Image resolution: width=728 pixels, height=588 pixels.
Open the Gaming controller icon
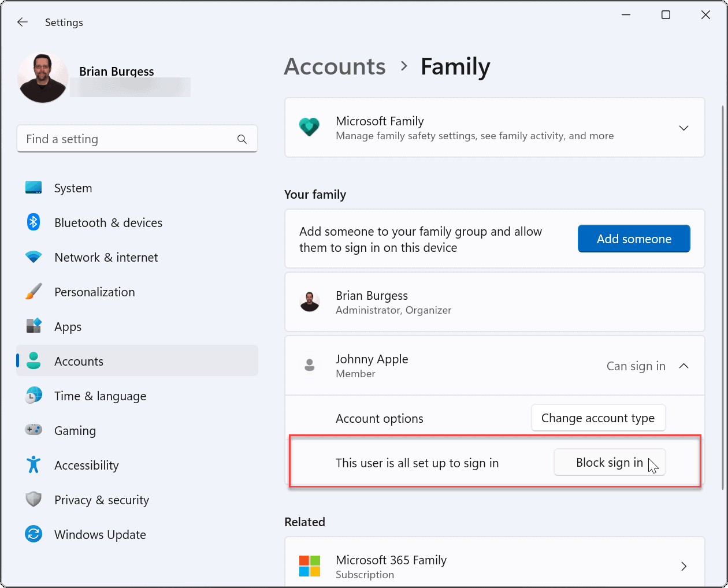click(34, 430)
